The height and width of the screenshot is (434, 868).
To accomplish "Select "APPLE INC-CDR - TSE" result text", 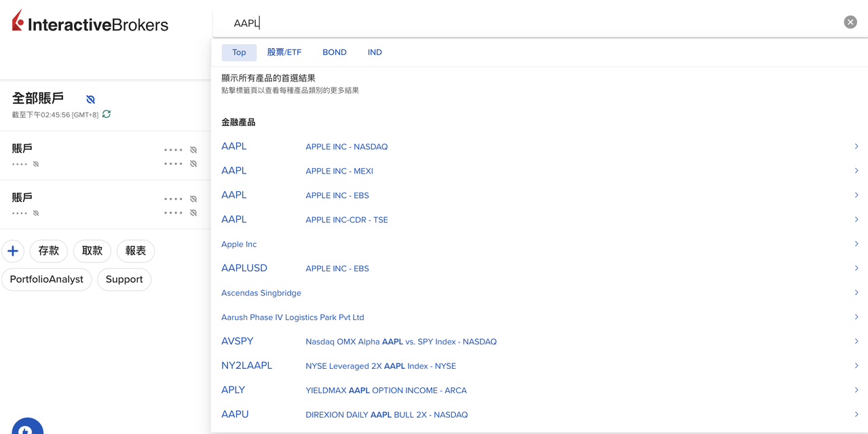I will (x=347, y=220).
